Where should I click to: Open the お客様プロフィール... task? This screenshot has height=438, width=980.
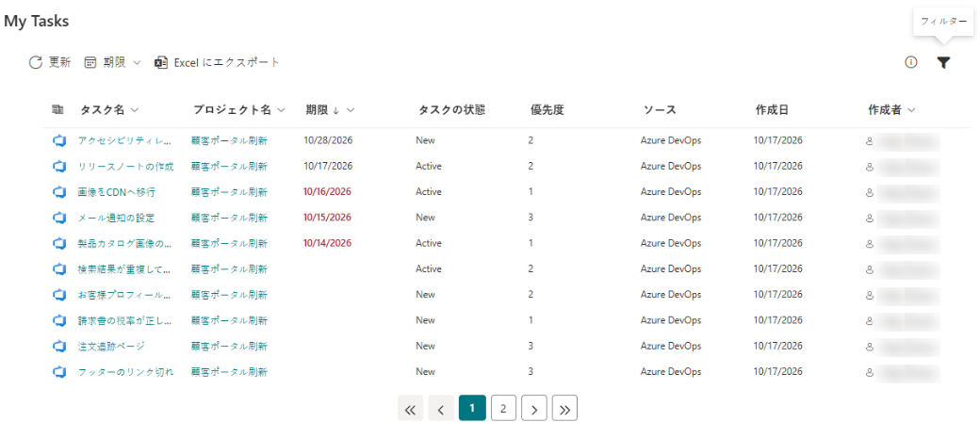124,294
